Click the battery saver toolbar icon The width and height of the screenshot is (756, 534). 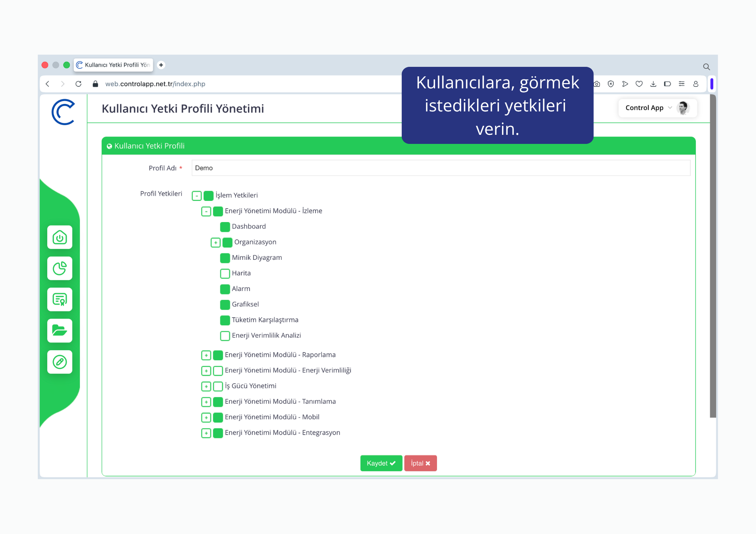668,84
